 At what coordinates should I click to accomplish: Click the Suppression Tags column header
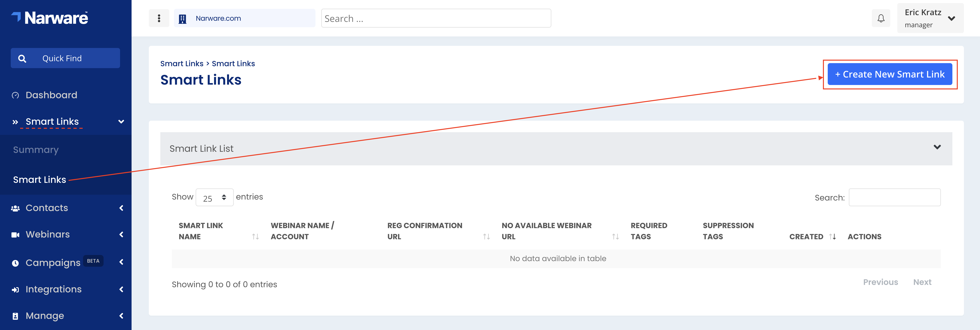728,231
